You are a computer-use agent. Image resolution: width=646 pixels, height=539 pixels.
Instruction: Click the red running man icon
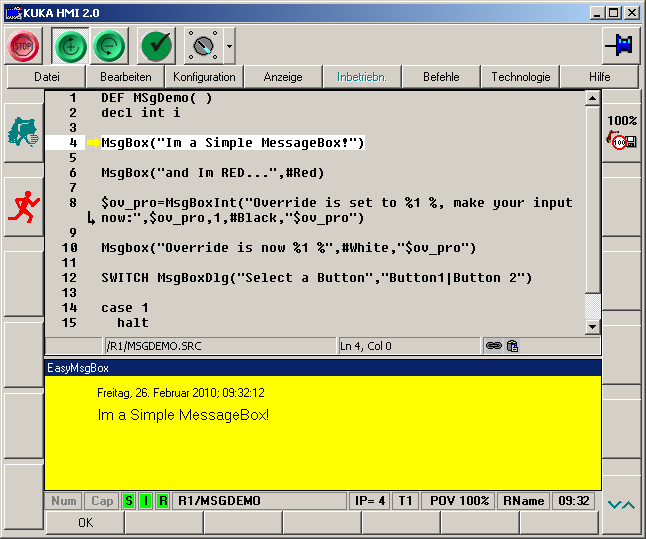coord(22,207)
